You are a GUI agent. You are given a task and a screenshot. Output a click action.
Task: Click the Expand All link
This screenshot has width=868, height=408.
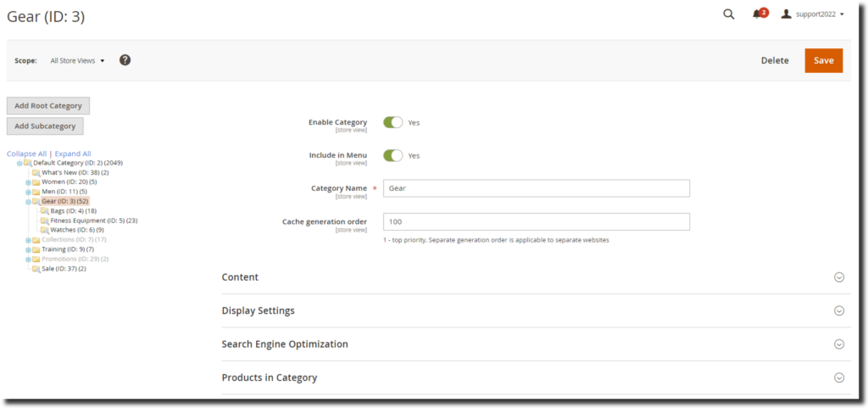tap(73, 154)
